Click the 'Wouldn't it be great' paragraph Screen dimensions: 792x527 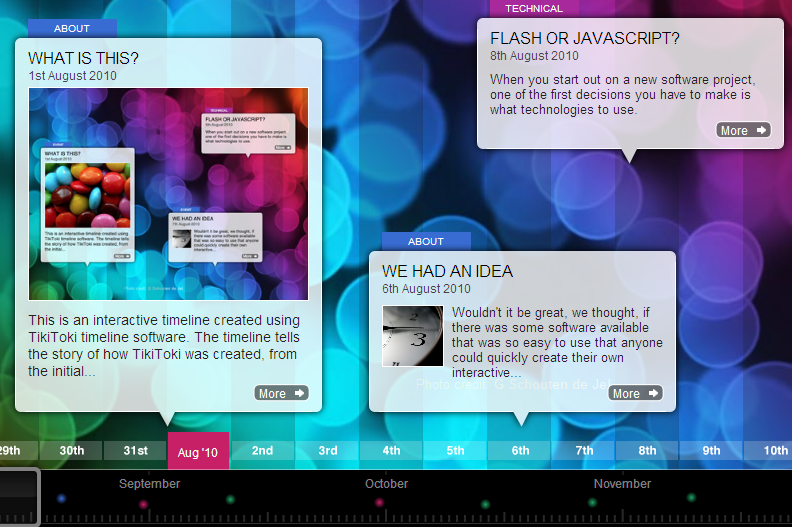click(557, 342)
